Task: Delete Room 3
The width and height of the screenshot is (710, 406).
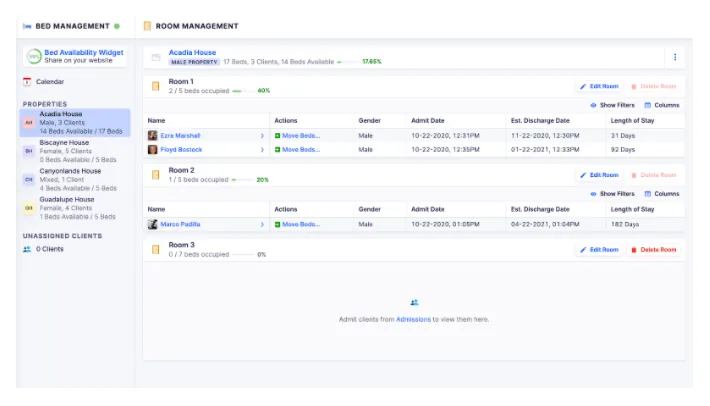Action: [x=654, y=249]
